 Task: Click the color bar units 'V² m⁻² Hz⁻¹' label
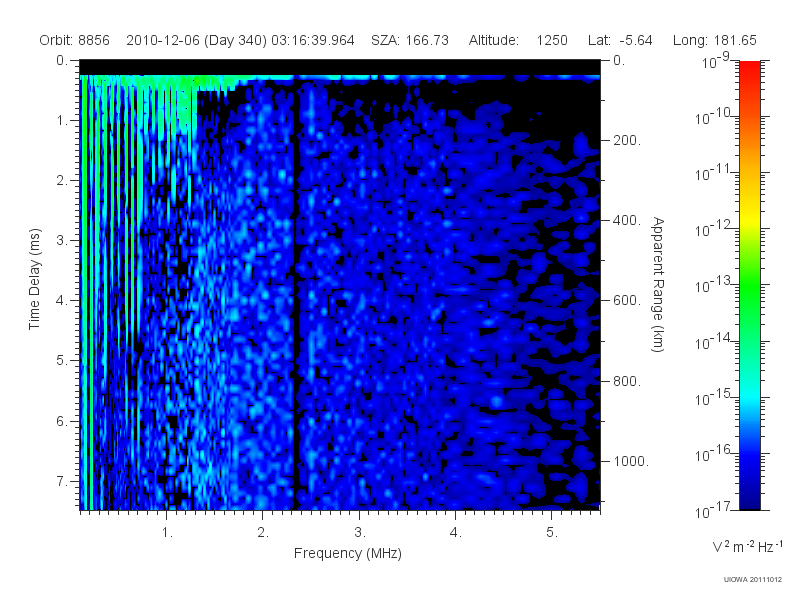point(747,546)
